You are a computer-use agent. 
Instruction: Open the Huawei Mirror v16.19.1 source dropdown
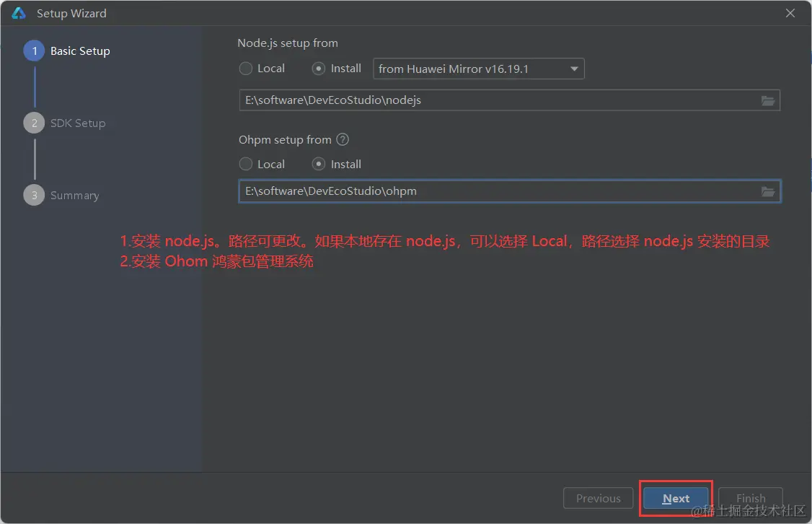pos(479,69)
